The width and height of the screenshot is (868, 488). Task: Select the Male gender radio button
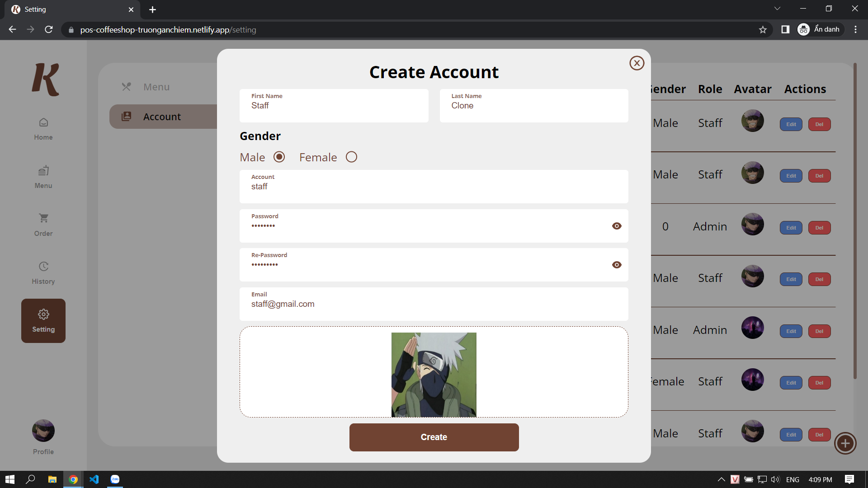click(279, 157)
